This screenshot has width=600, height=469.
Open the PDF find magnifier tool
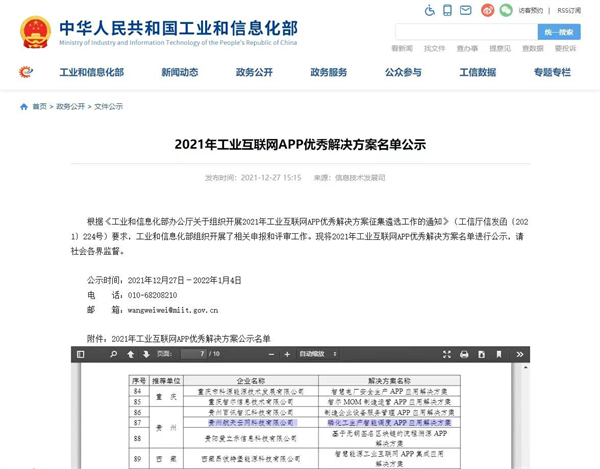(x=113, y=354)
